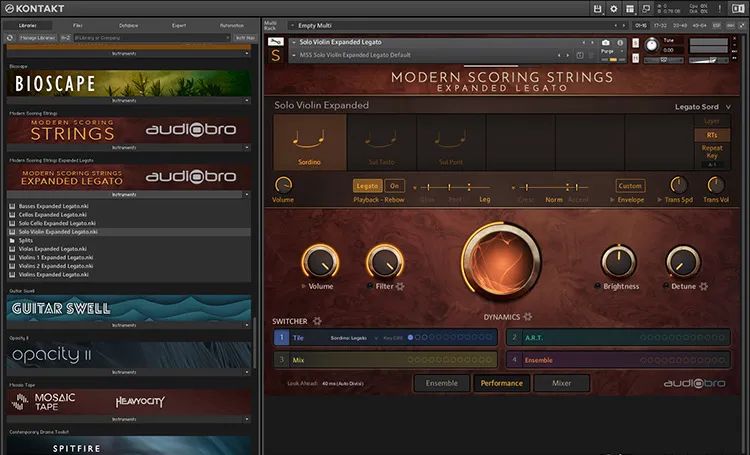Switch to the Expert tab
750x455 pixels.
tap(179, 25)
